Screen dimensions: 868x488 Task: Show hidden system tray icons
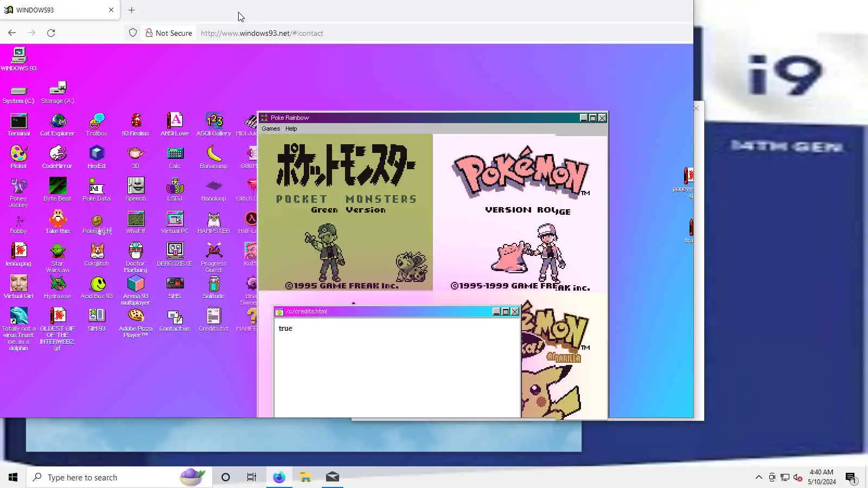coord(758,477)
